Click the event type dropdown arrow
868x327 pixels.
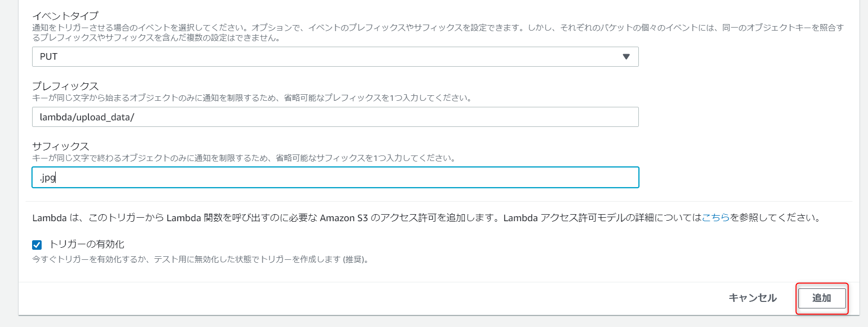[626, 57]
